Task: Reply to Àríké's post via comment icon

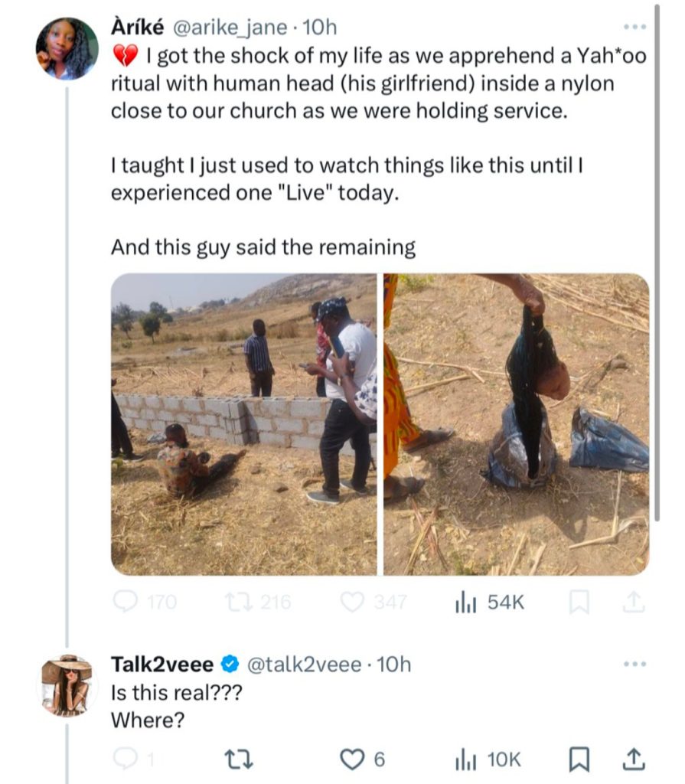Action: tap(126, 603)
